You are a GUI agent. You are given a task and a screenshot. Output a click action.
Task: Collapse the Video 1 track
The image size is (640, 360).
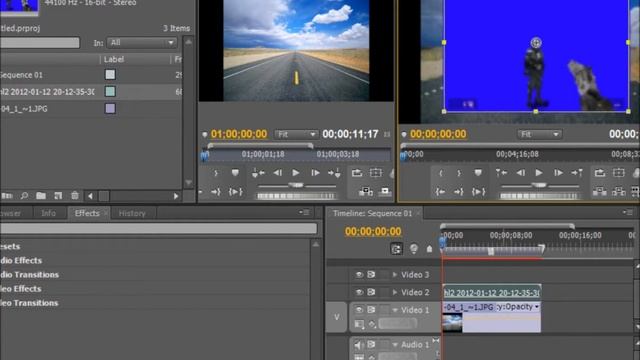(395, 310)
